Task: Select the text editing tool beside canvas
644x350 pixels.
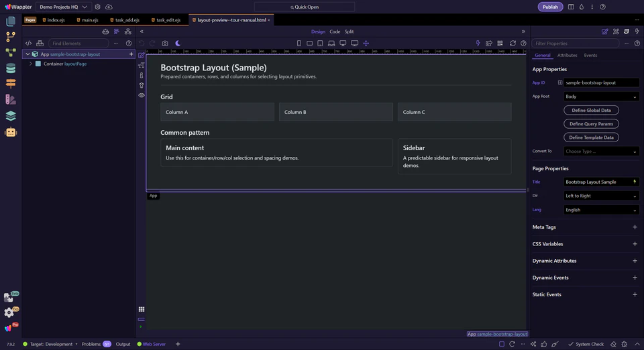Action: tap(142, 65)
